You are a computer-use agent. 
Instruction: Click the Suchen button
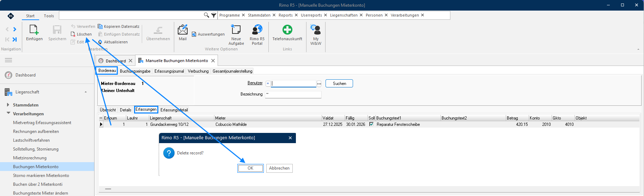[x=339, y=84]
